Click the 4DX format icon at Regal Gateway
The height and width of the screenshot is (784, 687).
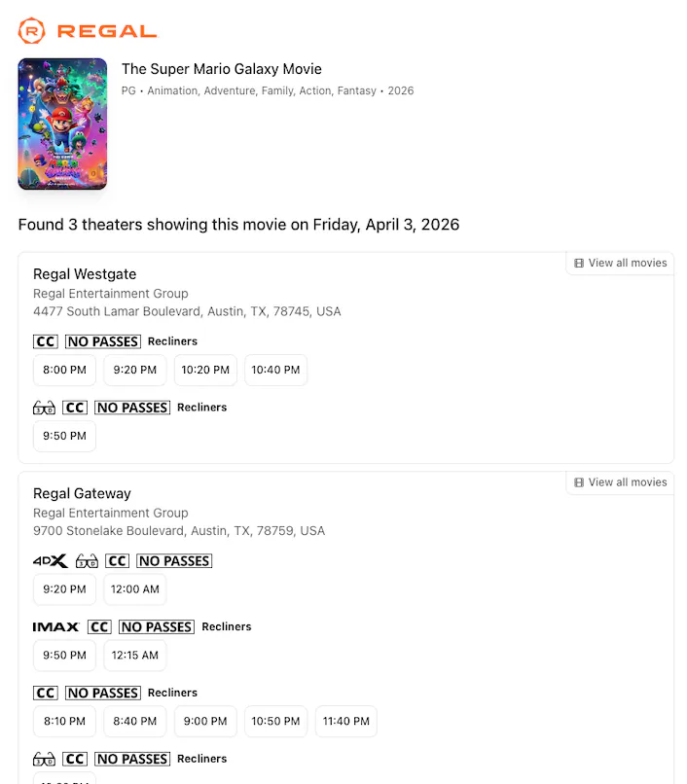click(x=51, y=560)
